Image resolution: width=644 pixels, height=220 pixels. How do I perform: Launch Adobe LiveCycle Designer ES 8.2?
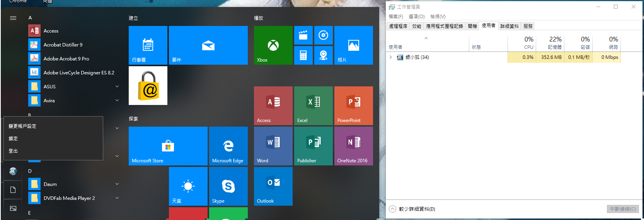pyautogui.click(x=73, y=72)
